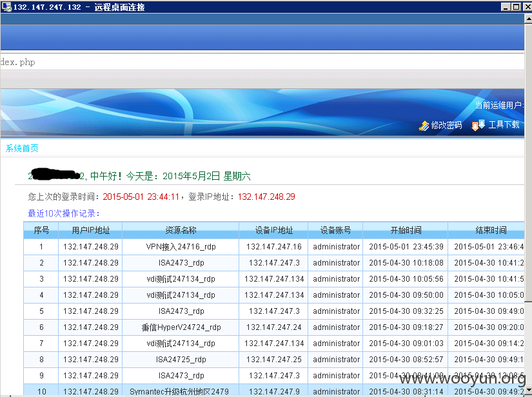532x397 pixels.
Task: Maximize the remote desktop connection window
Action: 516,7
